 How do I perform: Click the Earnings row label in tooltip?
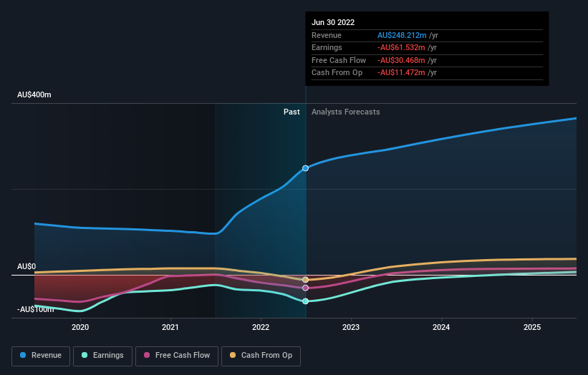[x=327, y=47]
